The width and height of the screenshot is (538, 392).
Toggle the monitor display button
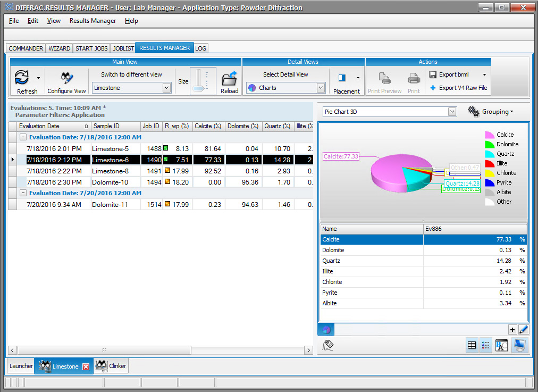[519, 345]
